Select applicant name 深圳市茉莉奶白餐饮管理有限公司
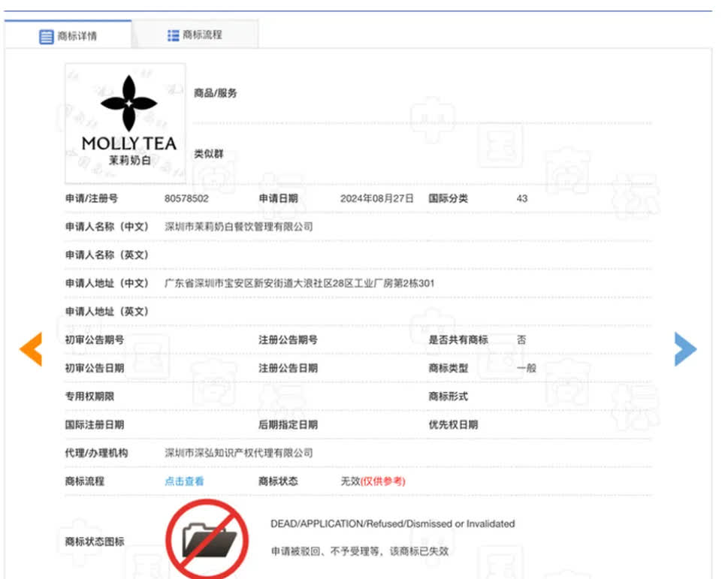 point(239,227)
